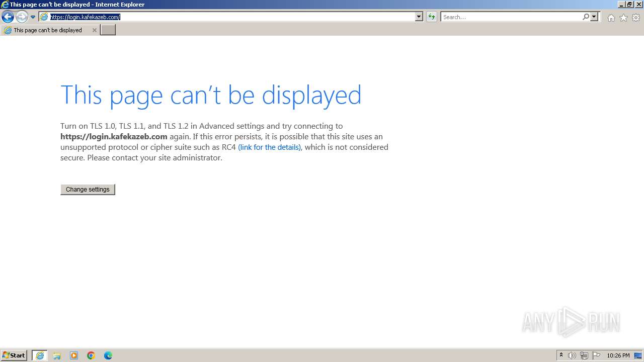Minimize the Internet Explorer window

(621, 4)
